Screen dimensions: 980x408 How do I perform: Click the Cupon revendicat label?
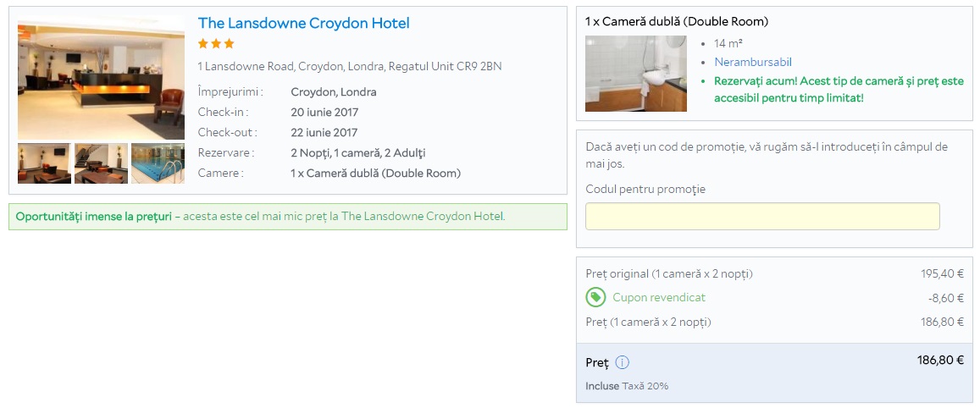pos(658,297)
